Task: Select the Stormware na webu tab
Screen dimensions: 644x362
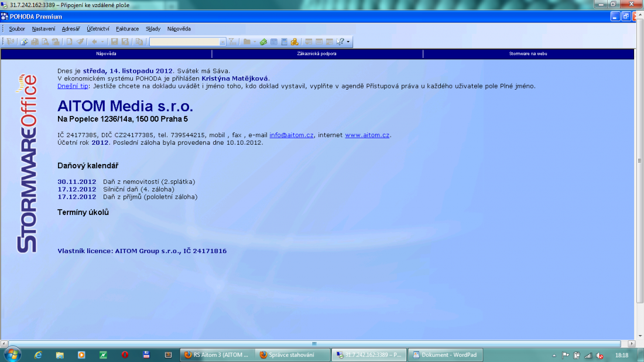Action: 528,53
